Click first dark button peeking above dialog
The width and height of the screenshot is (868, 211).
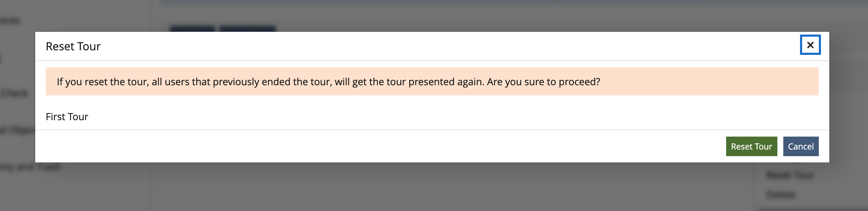(192, 28)
